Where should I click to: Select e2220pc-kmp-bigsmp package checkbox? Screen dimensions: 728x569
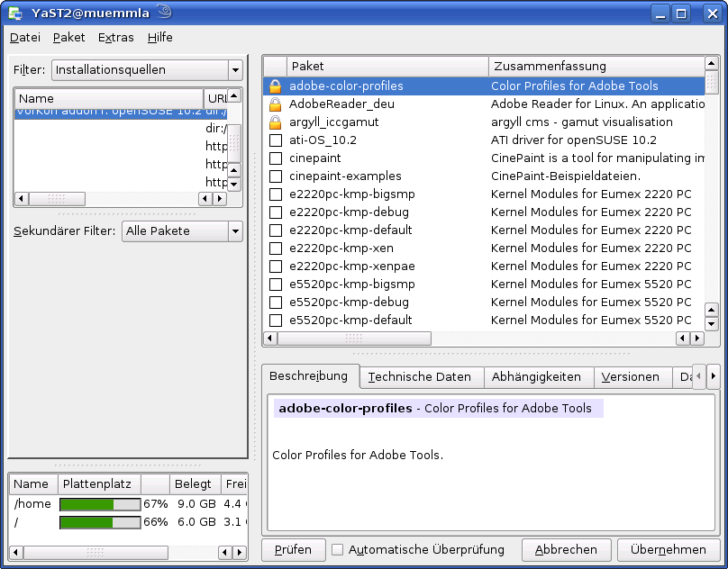pyautogui.click(x=276, y=194)
